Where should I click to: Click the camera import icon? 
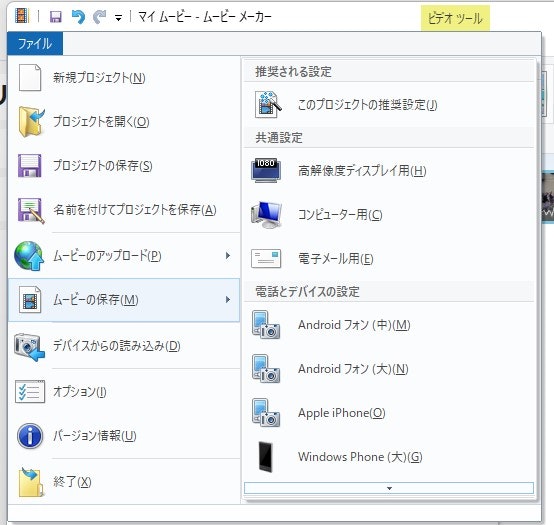pyautogui.click(x=30, y=347)
